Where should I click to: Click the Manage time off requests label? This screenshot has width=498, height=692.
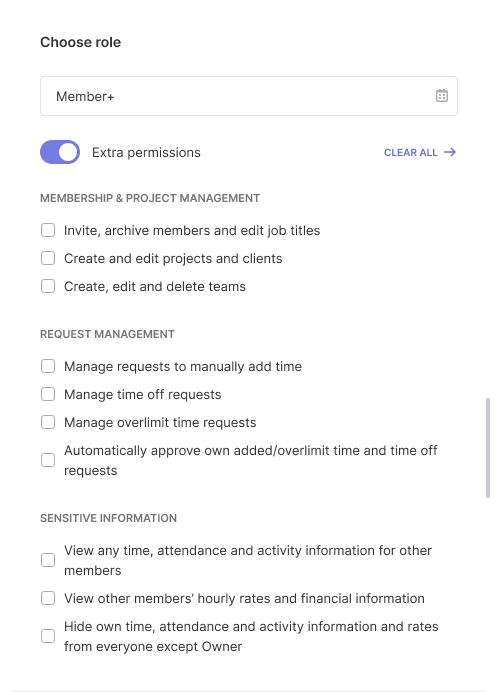[143, 395]
